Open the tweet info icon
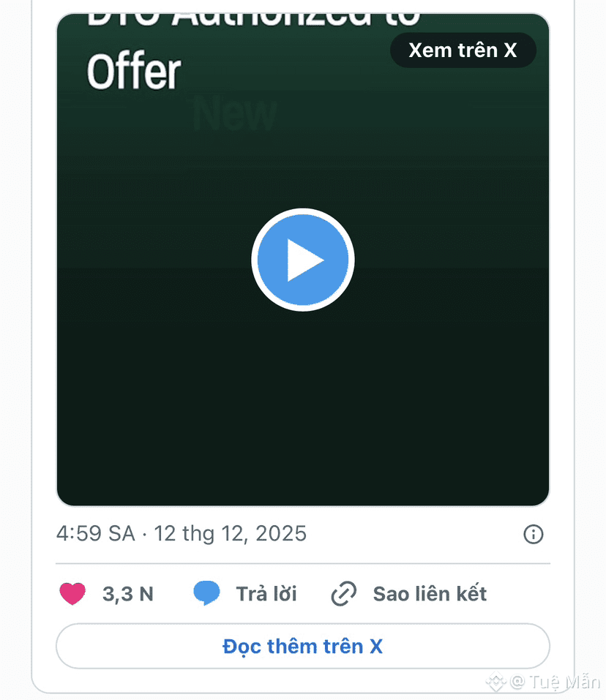606x700 pixels. 534,534
